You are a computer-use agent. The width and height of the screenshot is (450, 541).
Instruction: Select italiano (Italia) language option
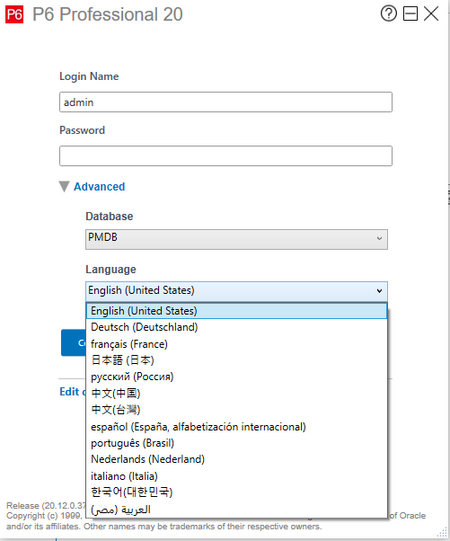point(237,476)
